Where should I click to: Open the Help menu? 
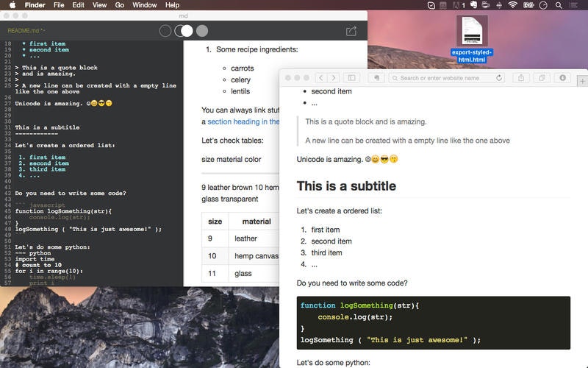pos(172,5)
